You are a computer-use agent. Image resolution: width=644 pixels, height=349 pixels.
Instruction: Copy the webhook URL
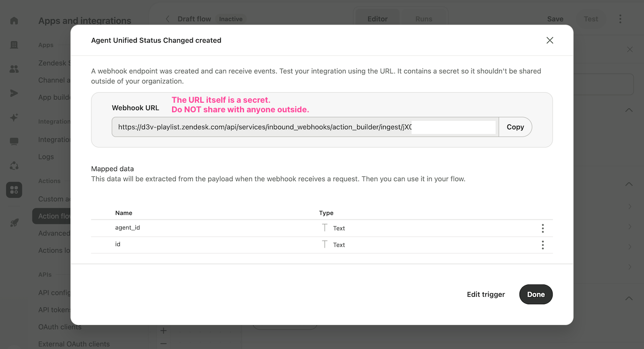tap(515, 127)
